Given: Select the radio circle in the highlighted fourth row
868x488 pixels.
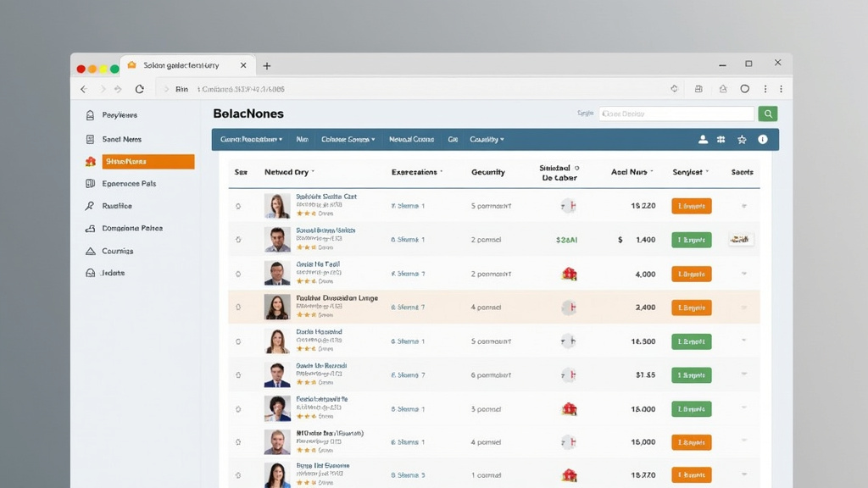Looking at the screenshot, I should pos(238,308).
